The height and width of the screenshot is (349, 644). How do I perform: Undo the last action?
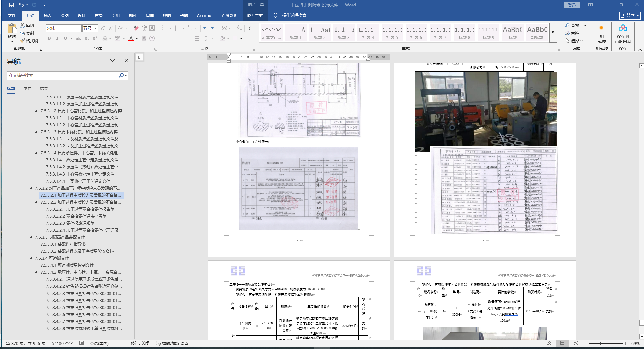21,5
